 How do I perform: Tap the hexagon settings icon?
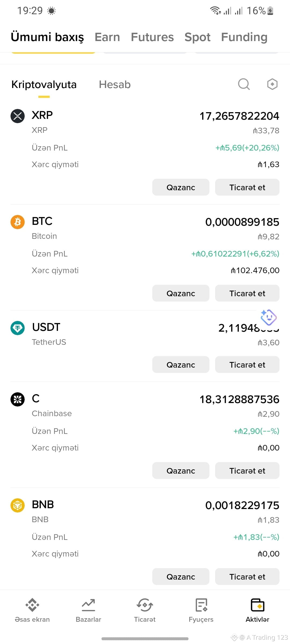[x=272, y=84]
